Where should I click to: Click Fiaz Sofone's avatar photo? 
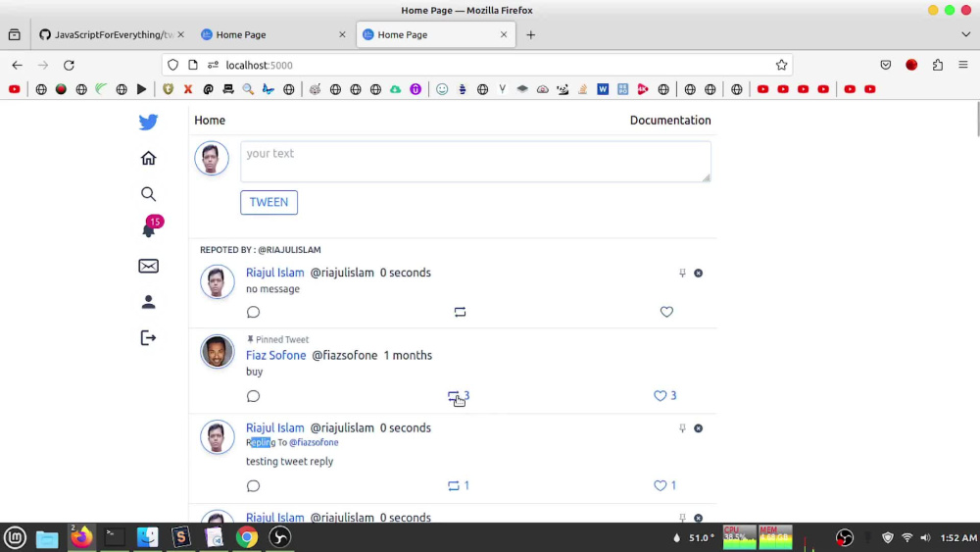(217, 351)
